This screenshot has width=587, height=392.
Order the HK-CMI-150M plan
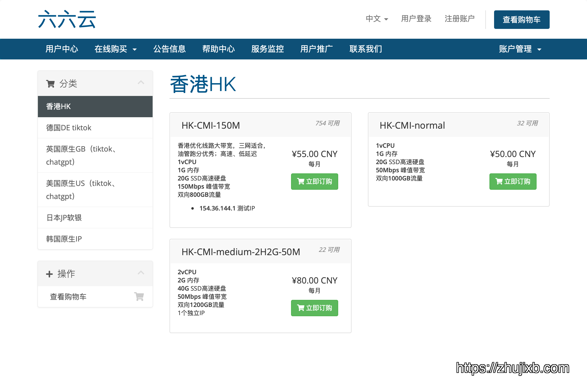click(314, 182)
